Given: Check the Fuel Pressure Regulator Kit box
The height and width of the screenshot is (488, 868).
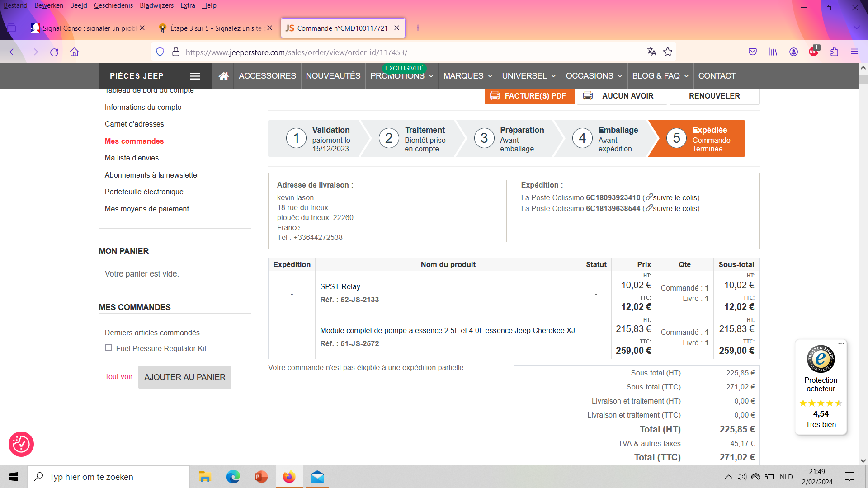Looking at the screenshot, I should pos(108,347).
